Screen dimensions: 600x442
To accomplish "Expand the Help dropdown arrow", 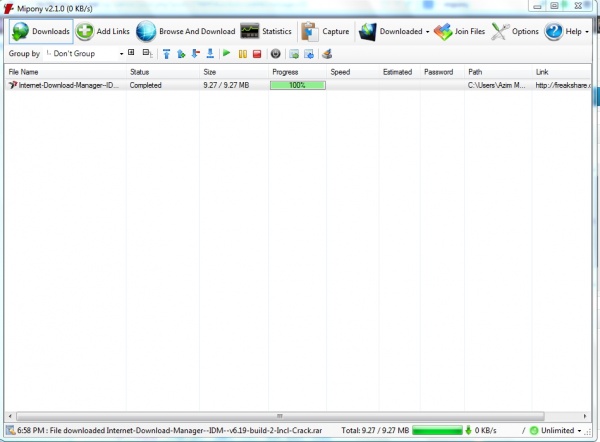I will [x=587, y=32].
